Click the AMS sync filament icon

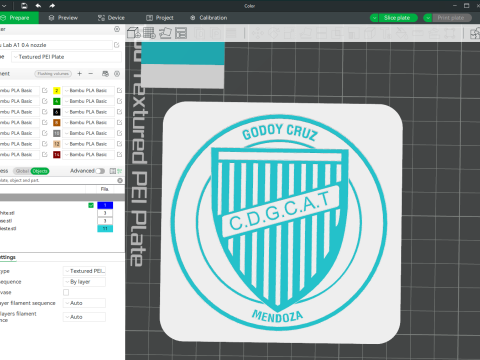(105, 74)
